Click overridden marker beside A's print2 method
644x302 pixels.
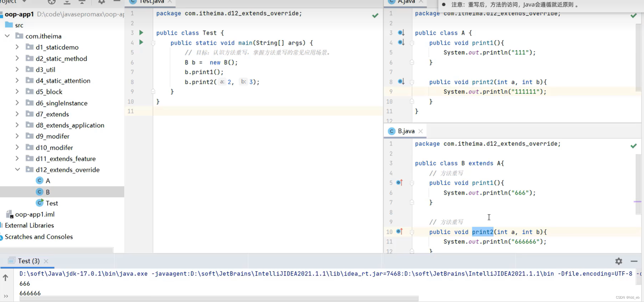coord(401,81)
